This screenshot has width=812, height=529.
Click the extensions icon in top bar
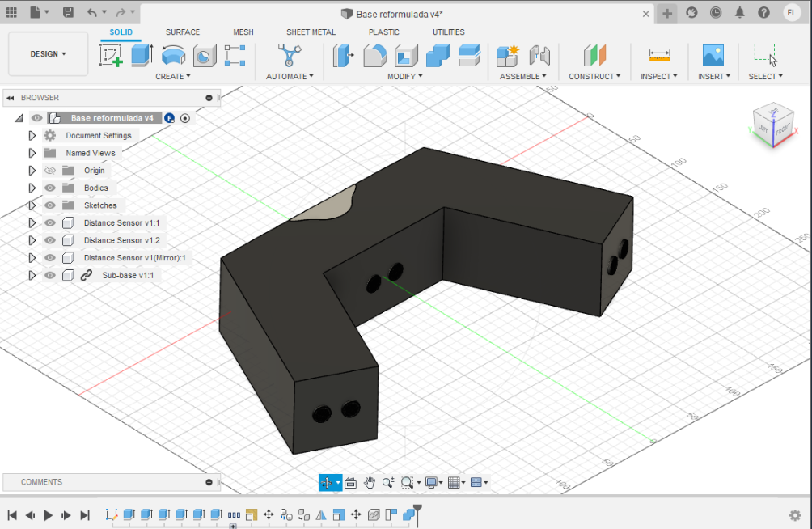(x=691, y=12)
